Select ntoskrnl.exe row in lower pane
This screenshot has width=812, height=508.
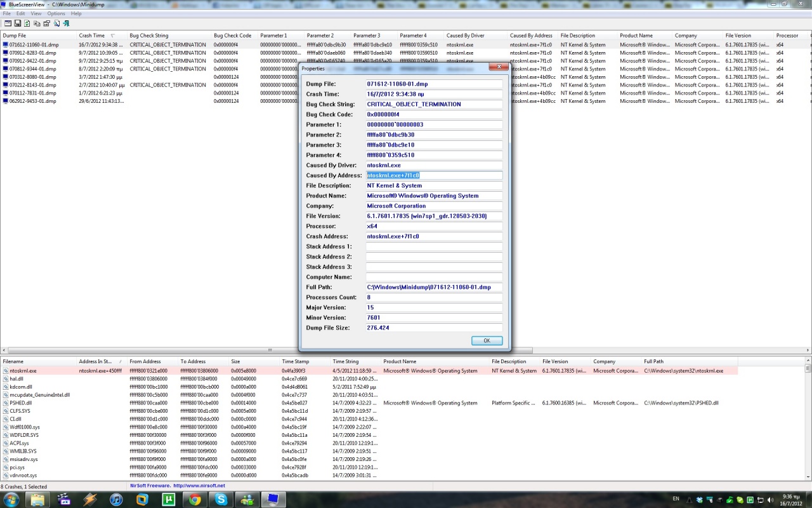click(369, 371)
